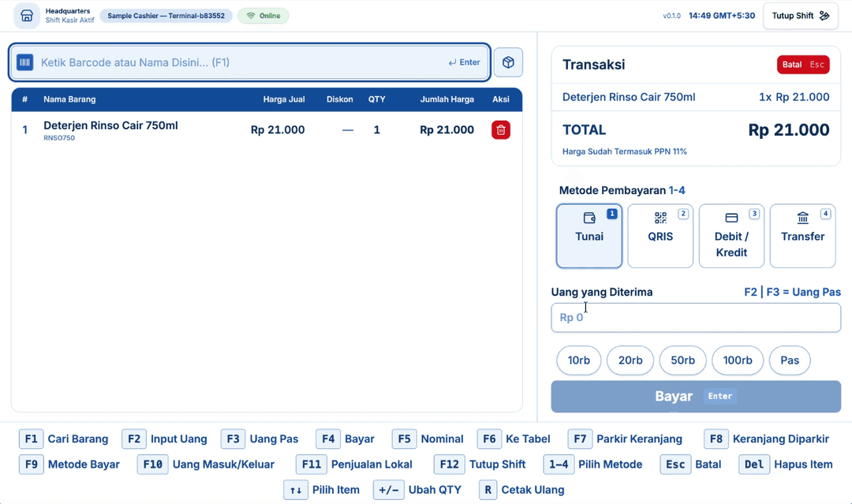Click the QTY value 1 in table
The width and height of the screenshot is (852, 504).
click(x=376, y=130)
